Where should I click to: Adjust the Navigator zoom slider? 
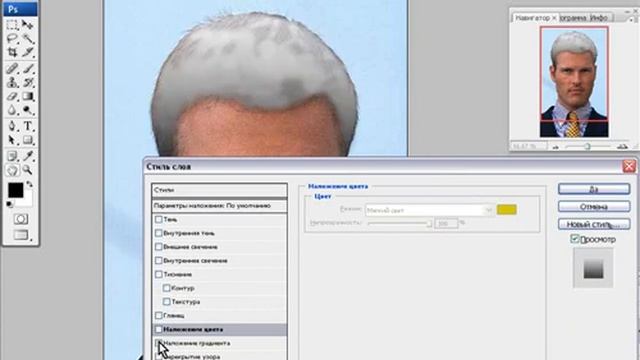pyautogui.click(x=587, y=146)
